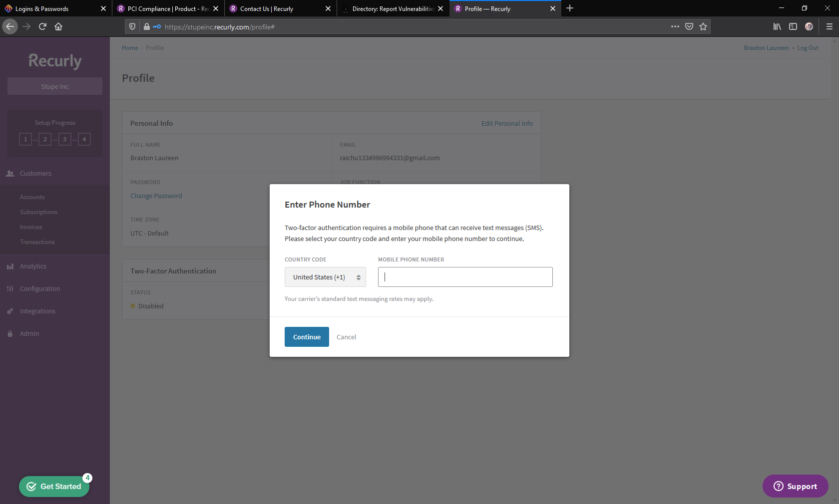Viewport: 839px width, 504px height.
Task: Focus the Mobile Phone Number field
Action: click(x=465, y=277)
